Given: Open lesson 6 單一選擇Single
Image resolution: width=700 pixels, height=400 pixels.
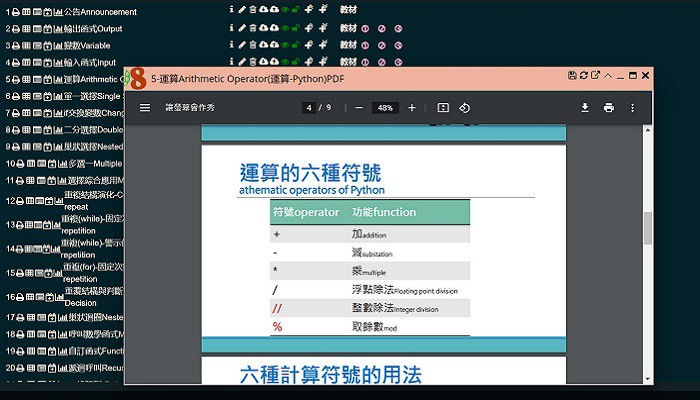Looking at the screenshot, I should click(93, 96).
